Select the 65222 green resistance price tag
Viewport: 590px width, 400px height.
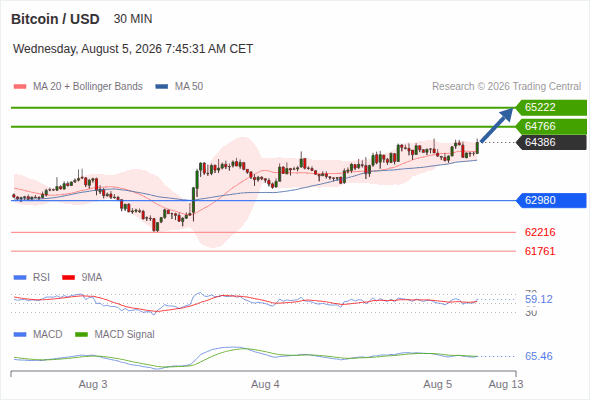point(551,108)
